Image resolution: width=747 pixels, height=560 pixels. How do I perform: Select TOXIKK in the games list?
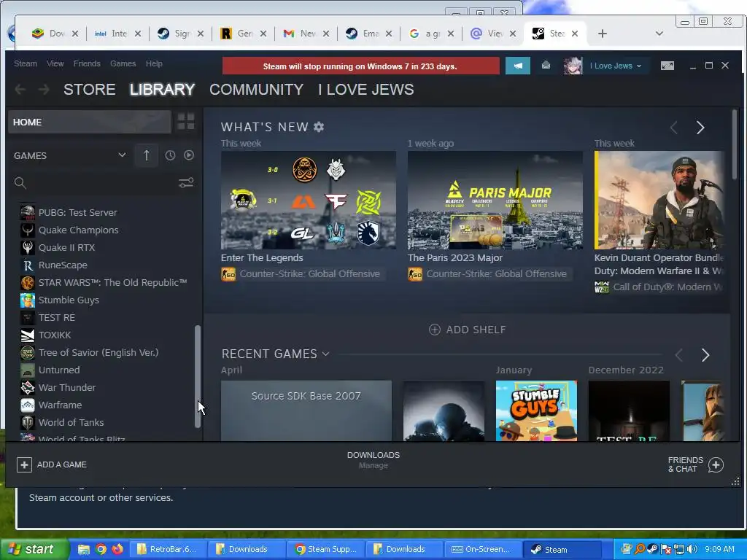[55, 335]
